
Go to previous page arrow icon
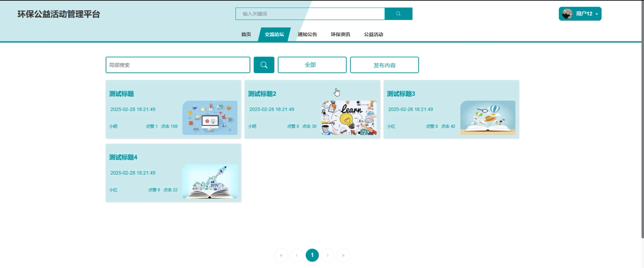pos(297,255)
